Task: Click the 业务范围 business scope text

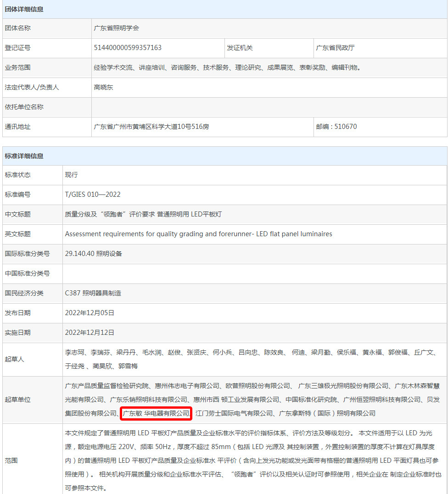Action: click(227, 67)
